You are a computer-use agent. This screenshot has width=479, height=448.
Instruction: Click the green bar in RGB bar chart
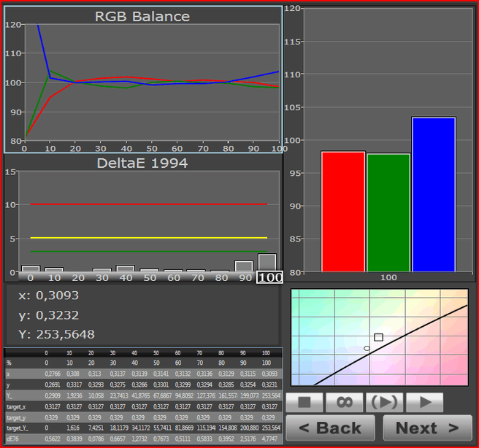tap(388, 212)
